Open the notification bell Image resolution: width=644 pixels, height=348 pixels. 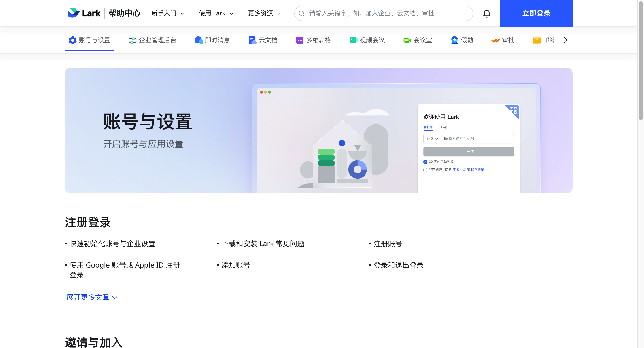[487, 13]
